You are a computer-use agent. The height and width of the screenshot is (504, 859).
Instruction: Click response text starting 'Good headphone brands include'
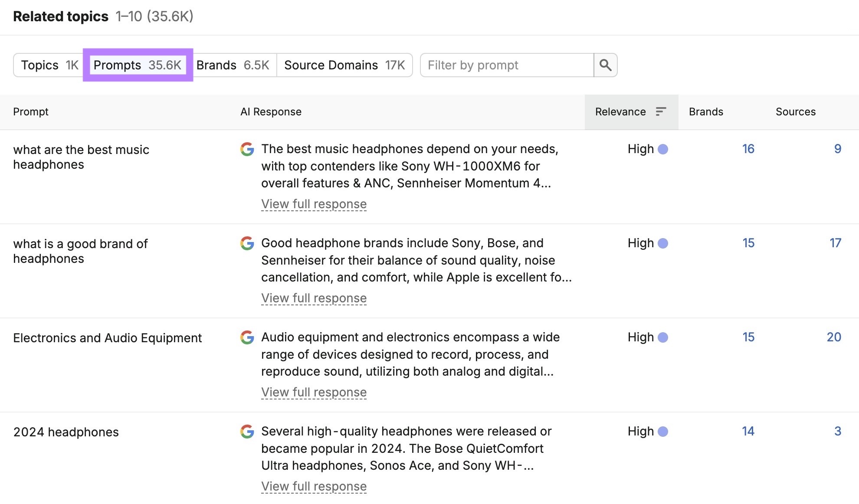[x=416, y=260]
